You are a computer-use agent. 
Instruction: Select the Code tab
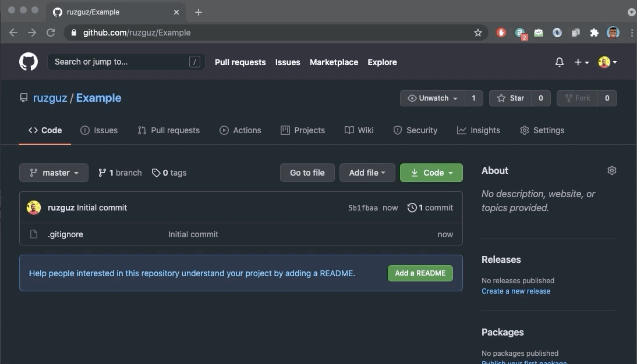tap(45, 130)
